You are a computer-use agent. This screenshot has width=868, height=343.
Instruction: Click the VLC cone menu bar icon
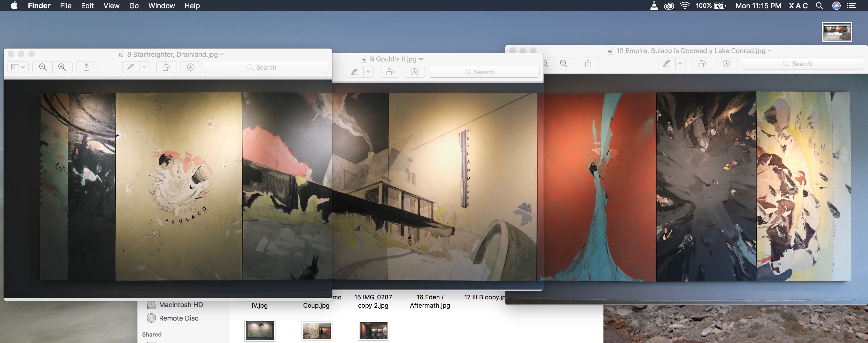point(654,6)
